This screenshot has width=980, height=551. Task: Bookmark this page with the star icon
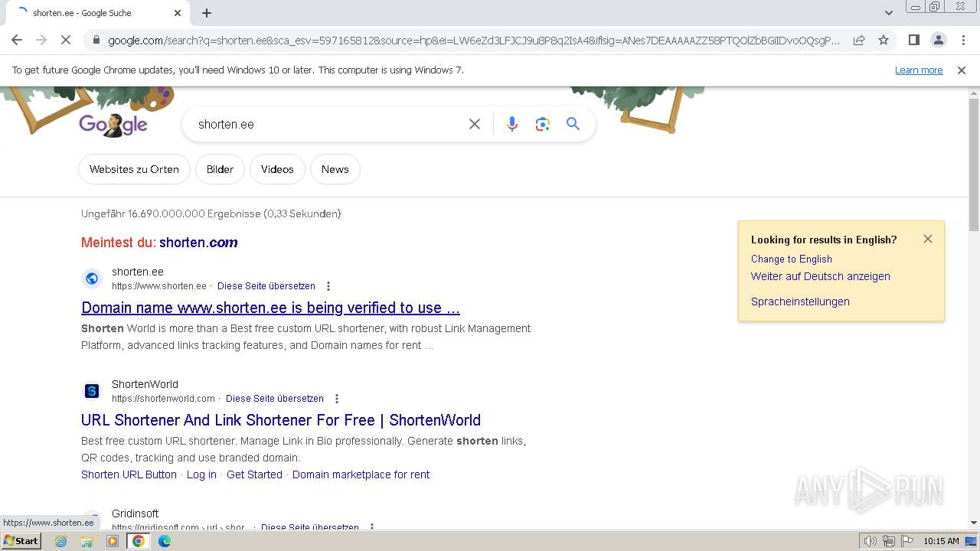point(884,40)
